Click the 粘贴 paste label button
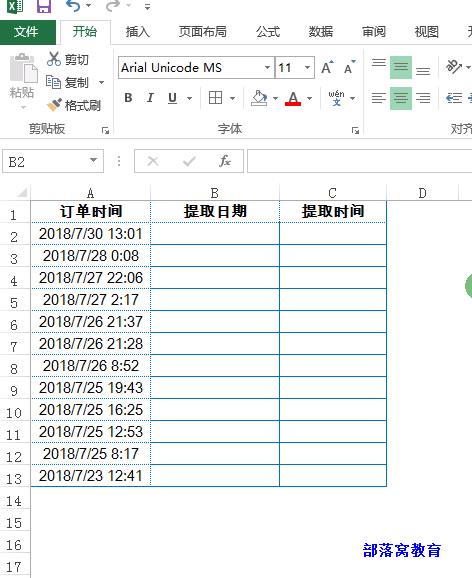 coord(22,92)
